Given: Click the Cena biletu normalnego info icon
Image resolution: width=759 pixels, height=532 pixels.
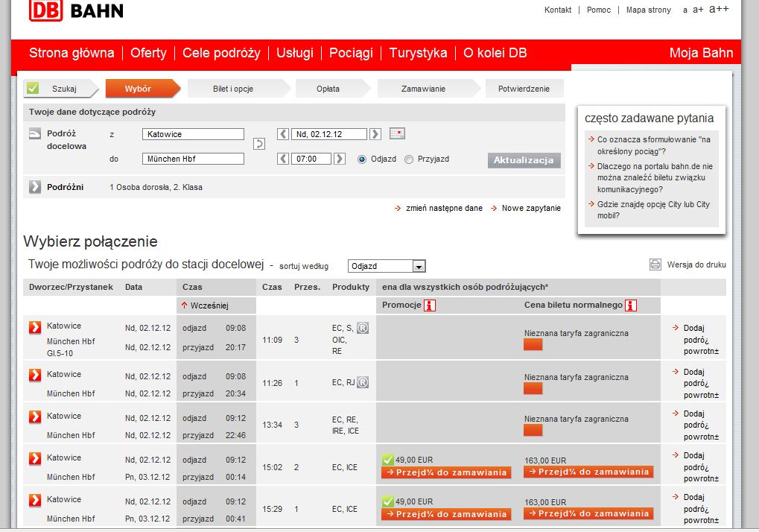Looking at the screenshot, I should (631, 305).
